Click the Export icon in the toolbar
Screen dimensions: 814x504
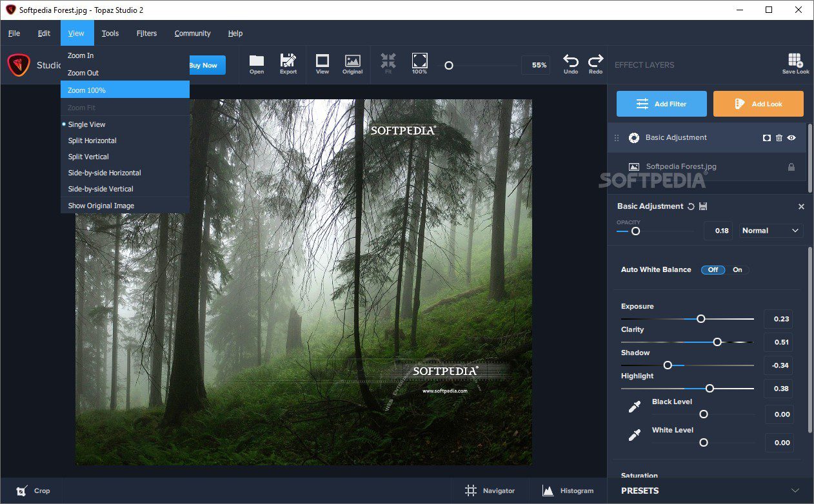(288, 64)
